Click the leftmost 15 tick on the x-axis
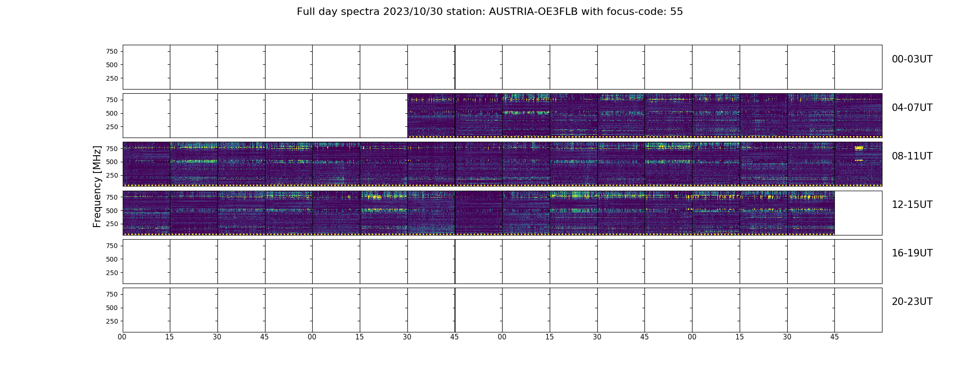 point(169,337)
